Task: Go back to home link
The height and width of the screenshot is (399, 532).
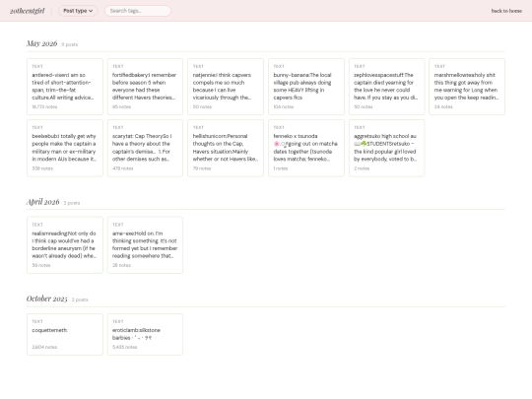Action: [x=506, y=11]
